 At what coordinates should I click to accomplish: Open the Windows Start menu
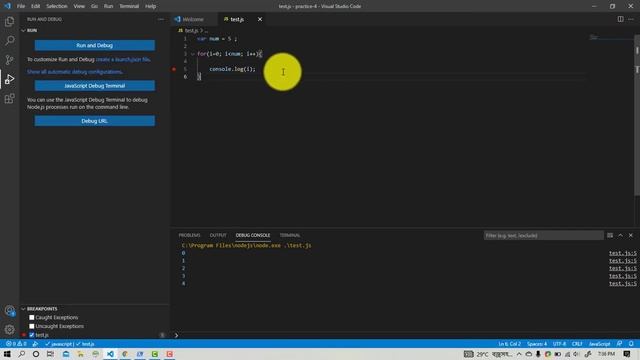[x=7, y=354]
